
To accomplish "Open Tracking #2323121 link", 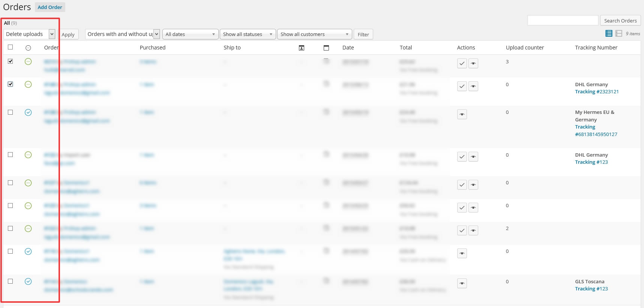I will click(x=597, y=92).
